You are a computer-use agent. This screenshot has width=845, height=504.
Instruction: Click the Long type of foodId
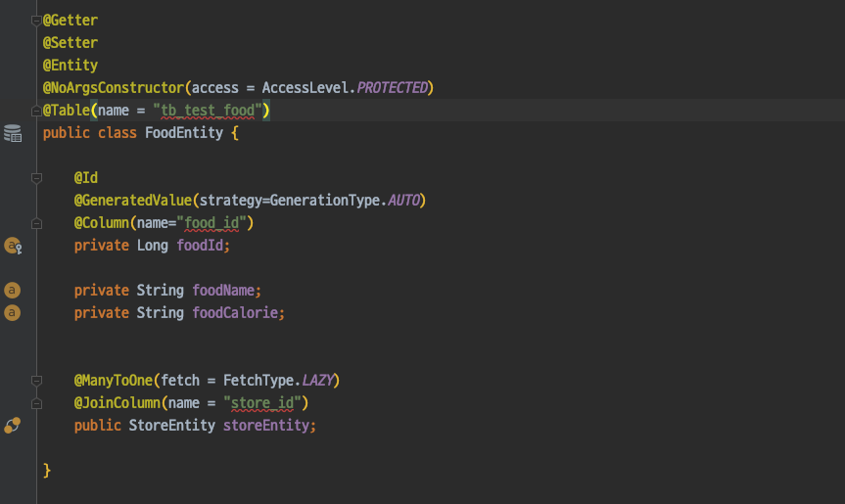[153, 246]
